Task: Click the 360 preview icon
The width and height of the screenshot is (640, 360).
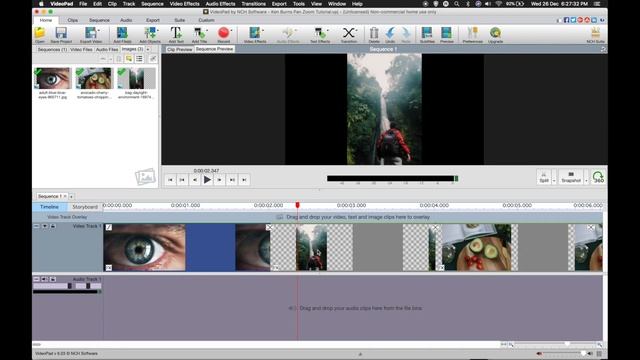Action: (598, 177)
